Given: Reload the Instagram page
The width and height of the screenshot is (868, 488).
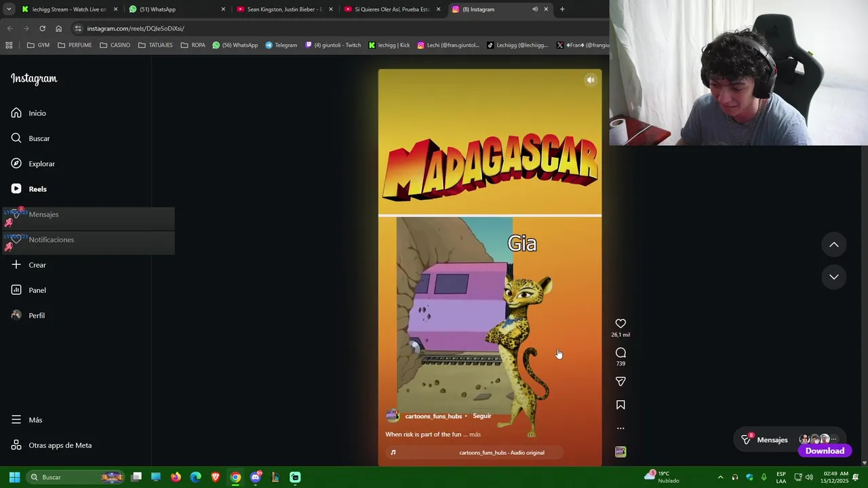Looking at the screenshot, I should (x=42, y=28).
